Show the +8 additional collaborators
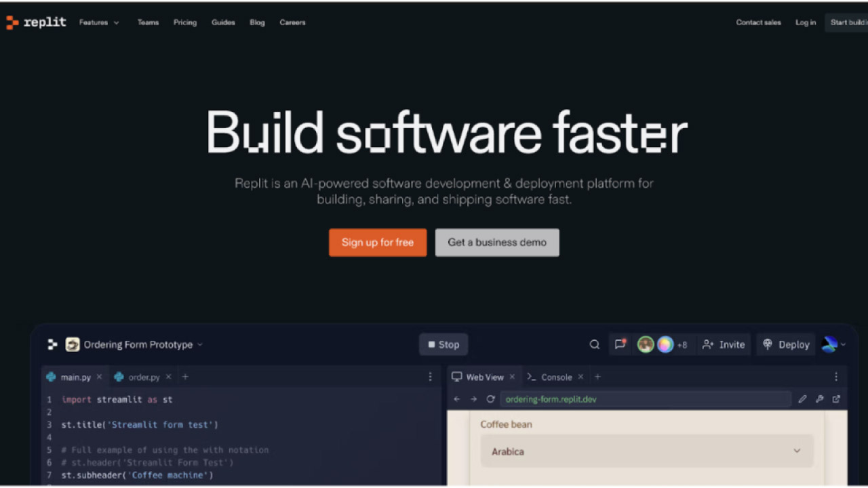 682,345
